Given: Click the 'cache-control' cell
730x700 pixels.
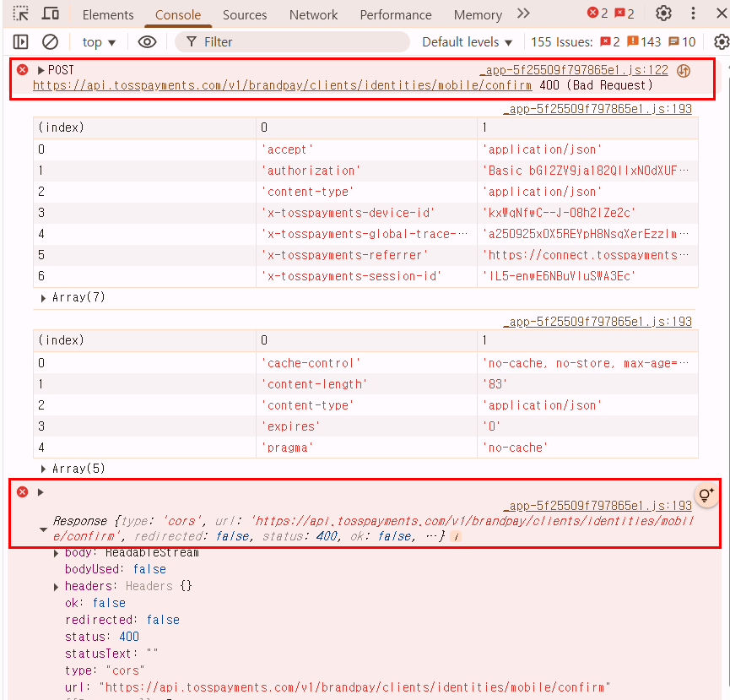Looking at the screenshot, I should pyautogui.click(x=367, y=363).
